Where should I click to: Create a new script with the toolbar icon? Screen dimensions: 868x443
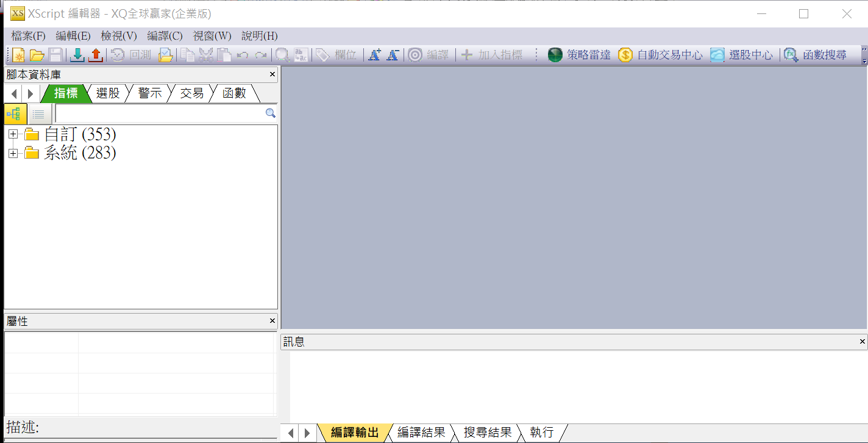point(19,55)
